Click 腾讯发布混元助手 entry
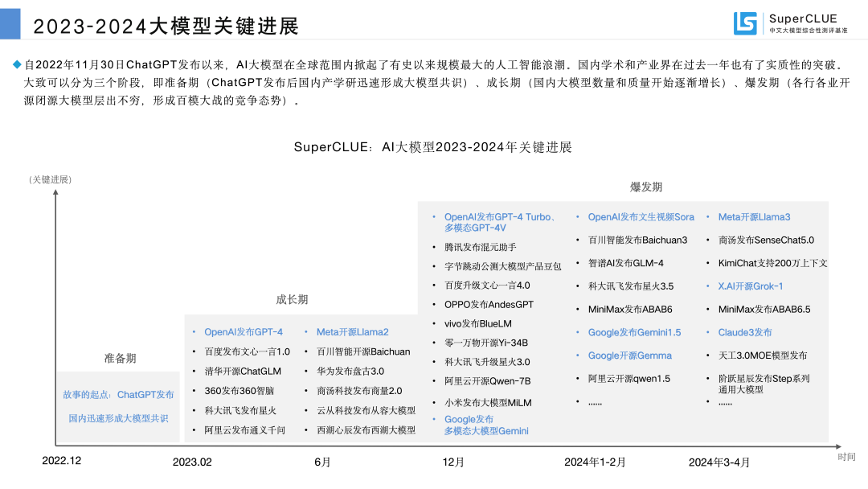 pyautogui.click(x=481, y=248)
